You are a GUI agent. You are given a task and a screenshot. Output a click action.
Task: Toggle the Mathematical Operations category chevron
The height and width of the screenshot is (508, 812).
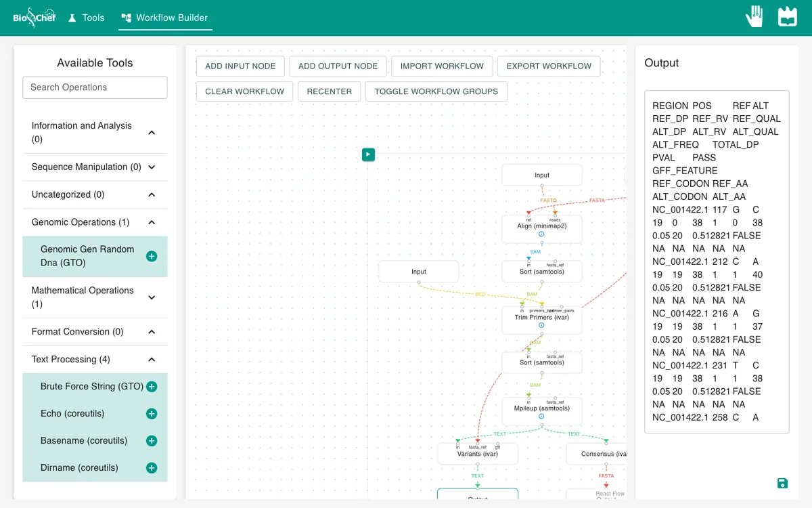click(152, 297)
